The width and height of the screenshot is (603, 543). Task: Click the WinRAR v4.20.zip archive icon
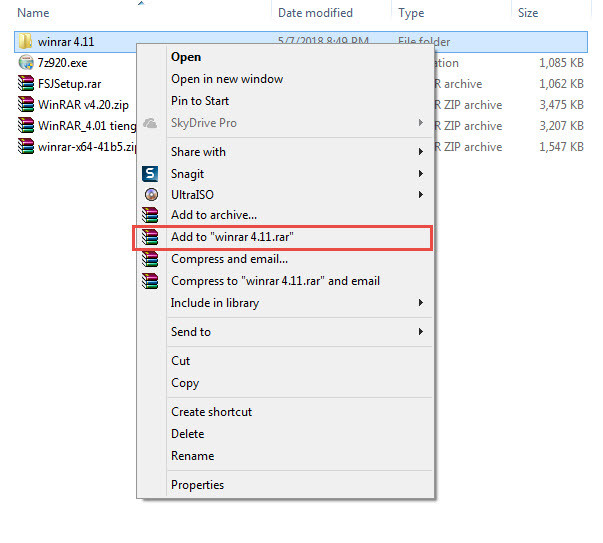(26, 105)
